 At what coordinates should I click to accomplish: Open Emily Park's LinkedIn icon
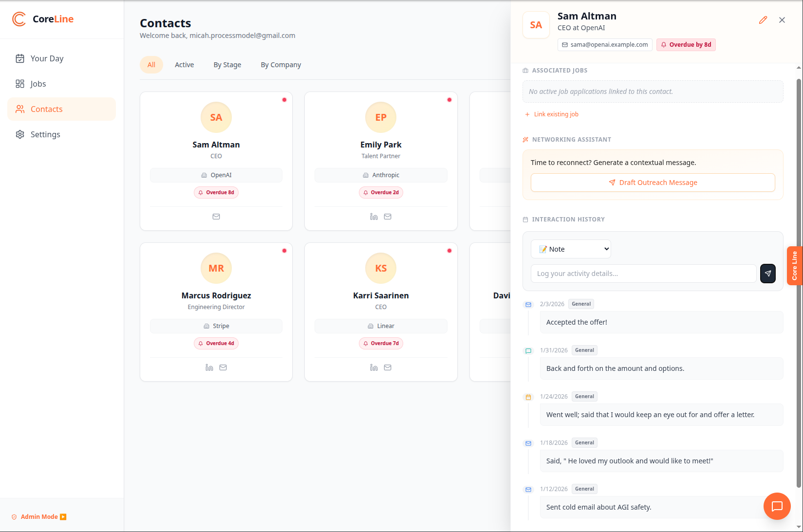tap(373, 216)
